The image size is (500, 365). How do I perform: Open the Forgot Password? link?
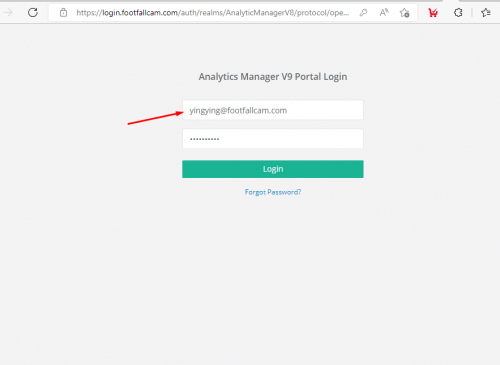(x=273, y=192)
